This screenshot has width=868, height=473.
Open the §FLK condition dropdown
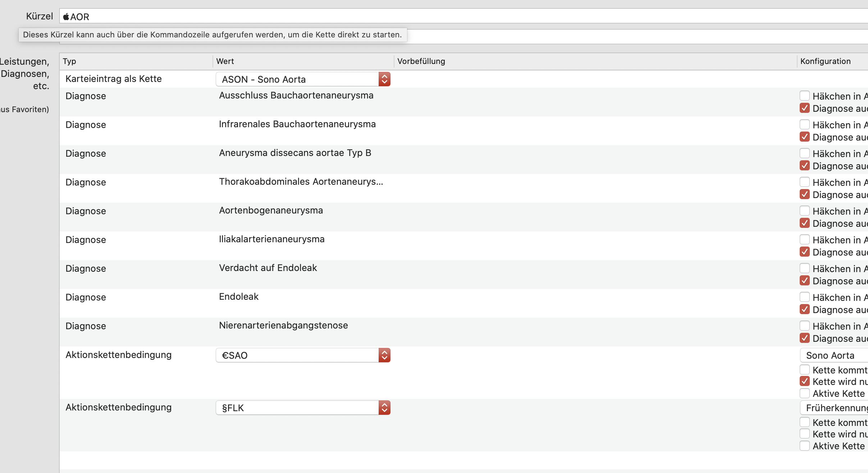point(303,408)
